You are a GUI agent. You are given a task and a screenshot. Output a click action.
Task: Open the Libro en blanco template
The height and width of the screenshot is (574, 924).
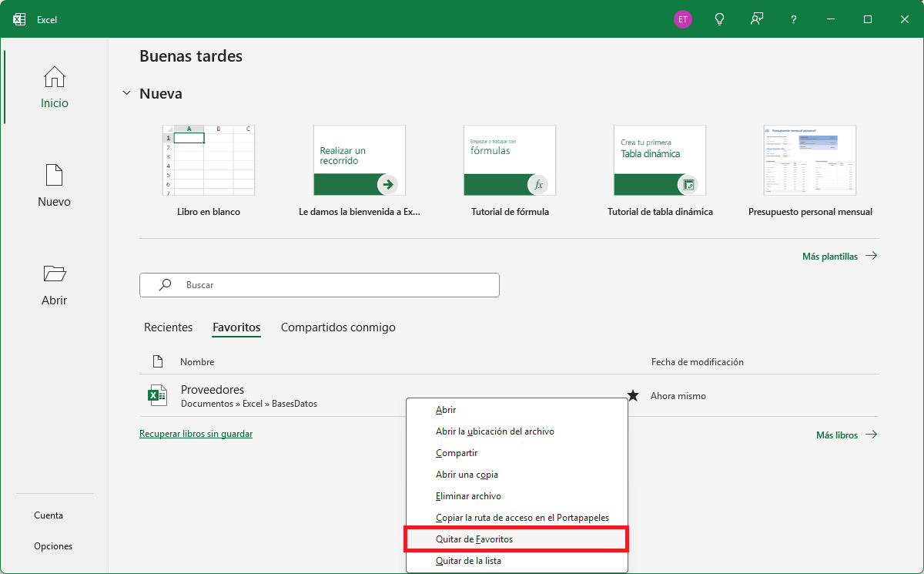[209, 171]
